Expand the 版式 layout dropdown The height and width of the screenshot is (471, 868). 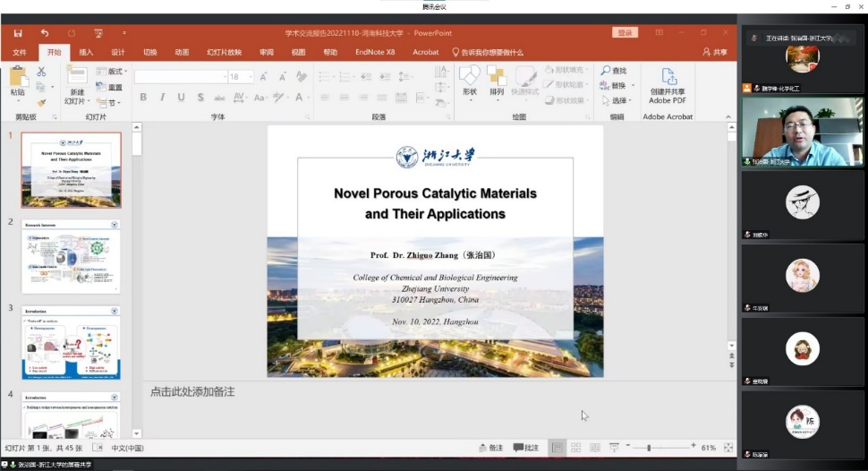pyautogui.click(x=115, y=72)
